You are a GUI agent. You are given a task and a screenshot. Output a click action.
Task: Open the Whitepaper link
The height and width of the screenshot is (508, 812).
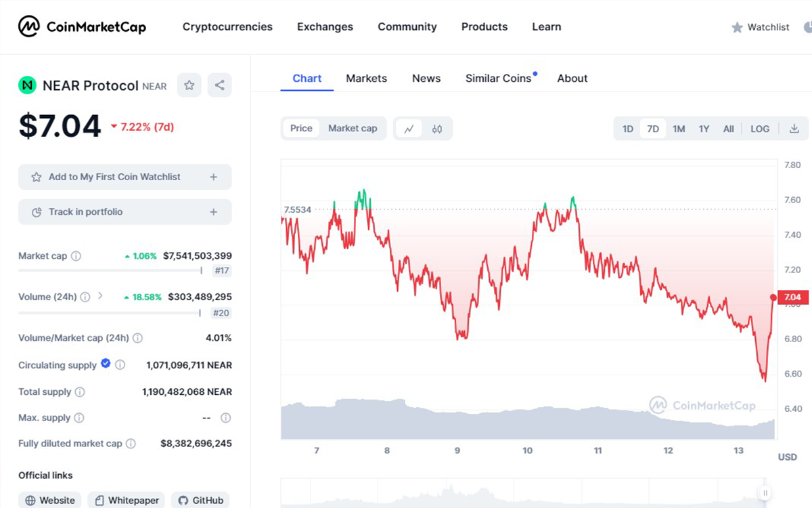point(127,501)
